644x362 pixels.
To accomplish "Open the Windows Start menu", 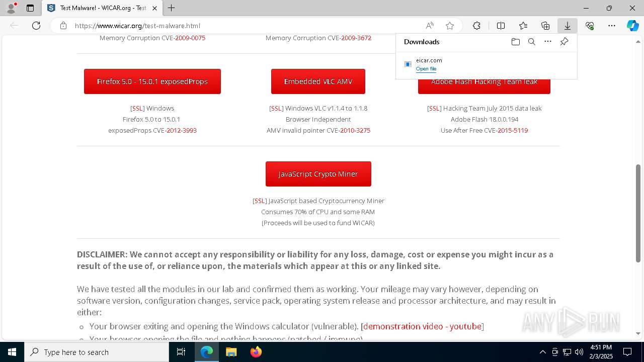I will (x=12, y=352).
